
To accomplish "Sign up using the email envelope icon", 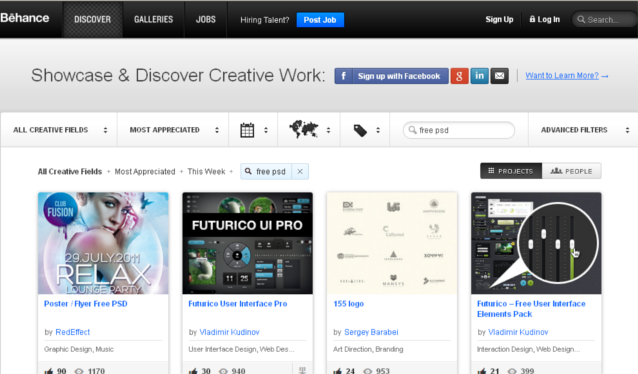I will 499,76.
